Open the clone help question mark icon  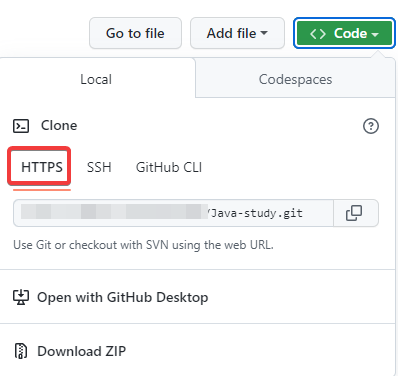point(371,126)
